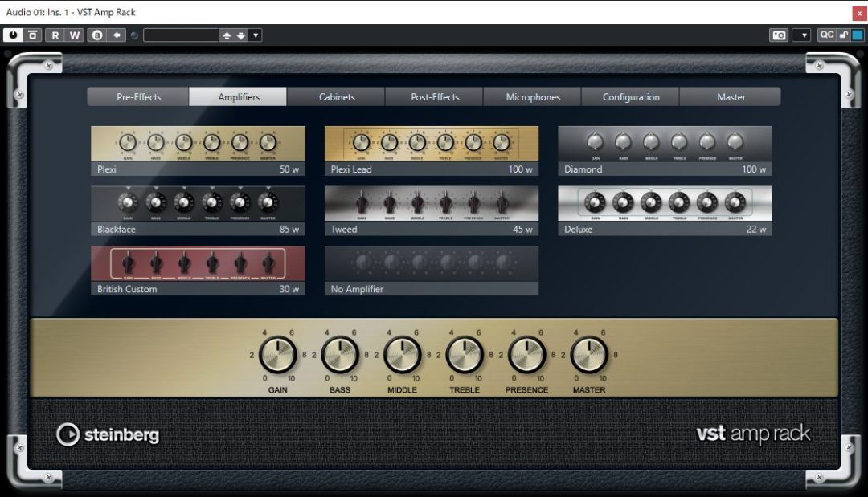Viewport: 868px width, 497px height.
Task: Show the Microphones tab
Action: (533, 96)
